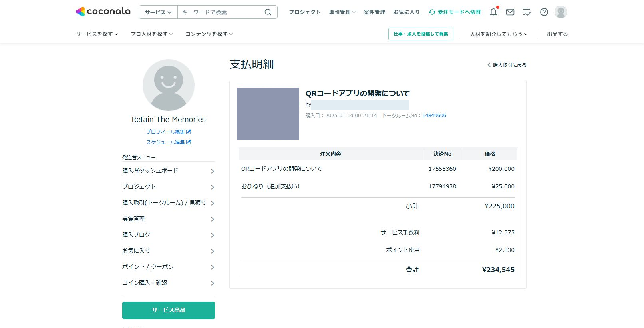This screenshot has width=644, height=328.
Task: Open the to-do list icon
Action: pos(527,12)
